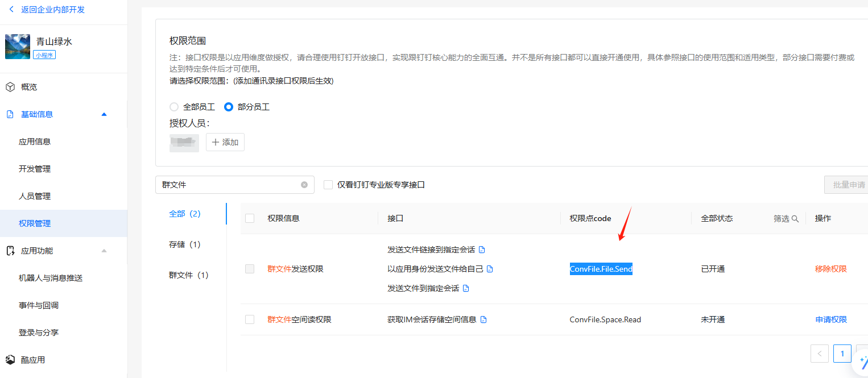Click 以应用身份发送文件给自己 interface text
868x378 pixels.
pos(435,269)
